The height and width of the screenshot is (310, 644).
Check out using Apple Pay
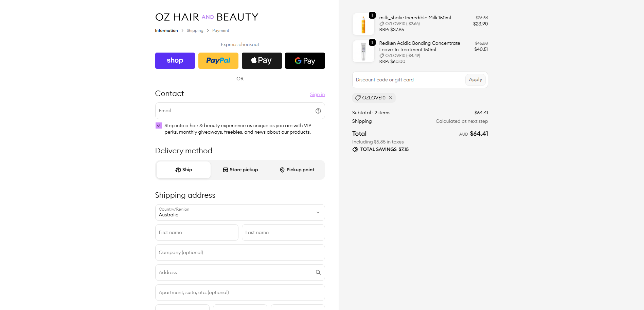point(262,61)
